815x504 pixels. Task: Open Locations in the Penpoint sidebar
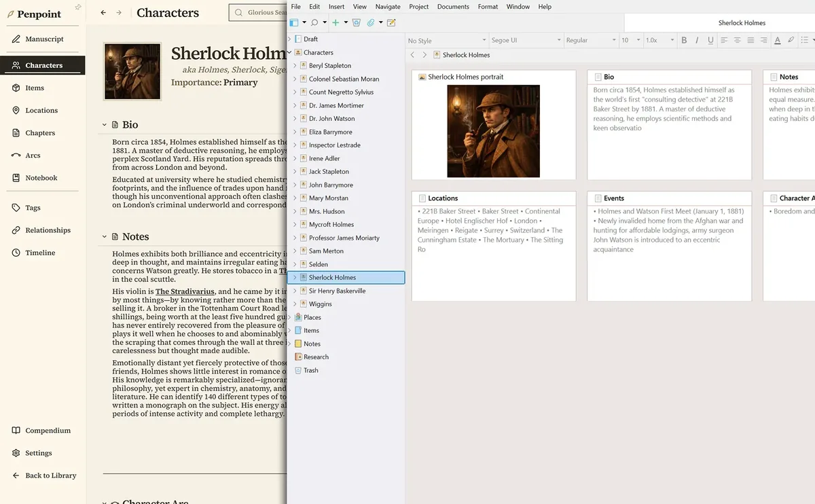pos(41,110)
